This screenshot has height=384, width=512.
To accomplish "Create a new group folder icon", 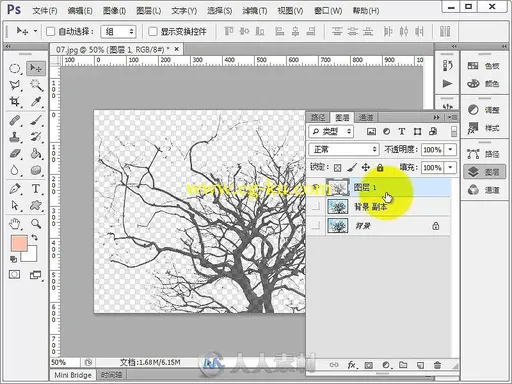I will (403, 365).
